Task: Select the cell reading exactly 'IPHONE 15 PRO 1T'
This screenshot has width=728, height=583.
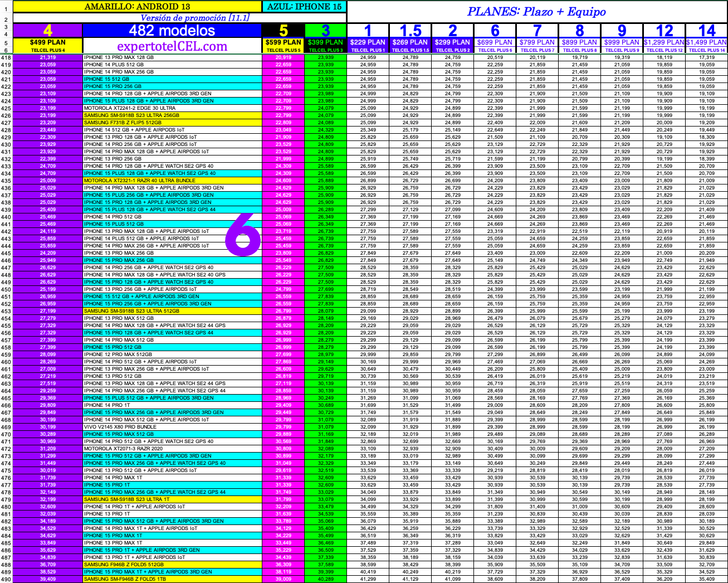Action: click(x=172, y=485)
